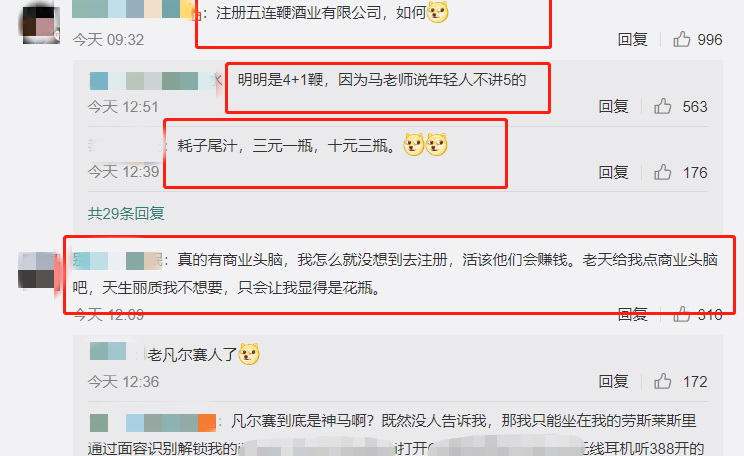This screenshot has width=744, height=456.
Task: Click the doge emojis after 十元三瓶
Action: [426, 145]
